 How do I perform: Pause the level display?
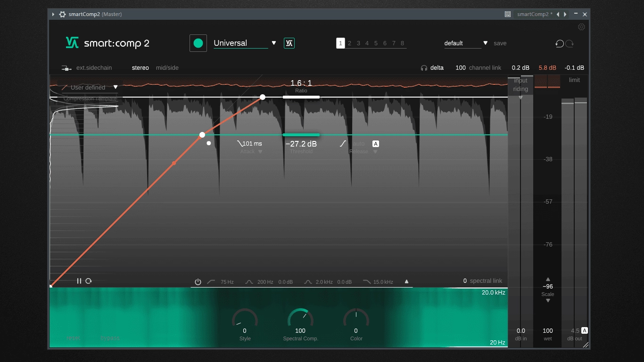(x=79, y=281)
